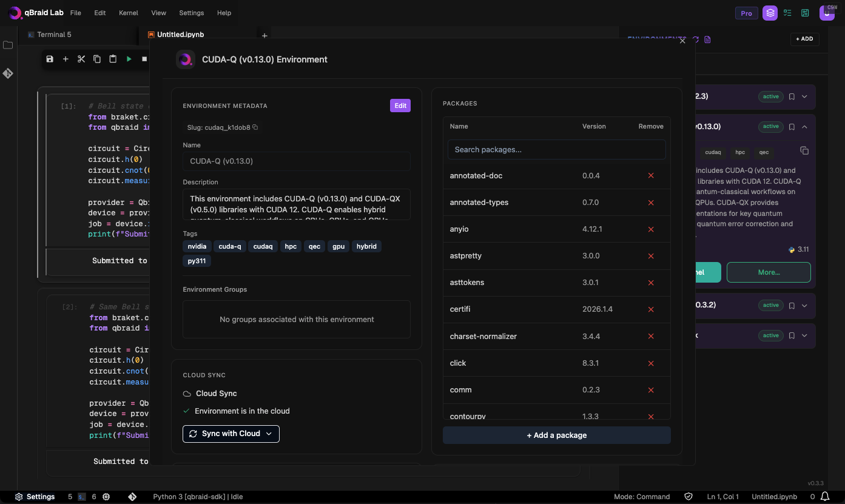
Task: Click the Description text box
Action: (297, 204)
